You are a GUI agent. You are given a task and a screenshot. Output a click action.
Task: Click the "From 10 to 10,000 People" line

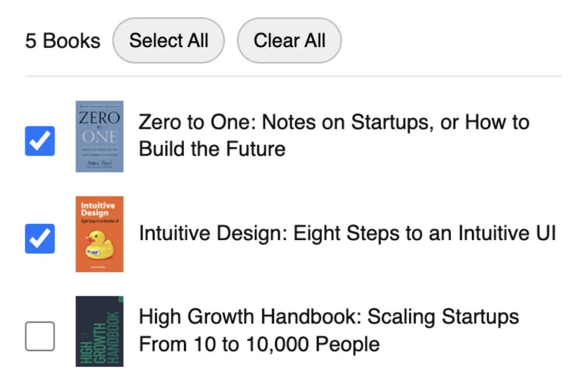pyautogui.click(x=259, y=344)
